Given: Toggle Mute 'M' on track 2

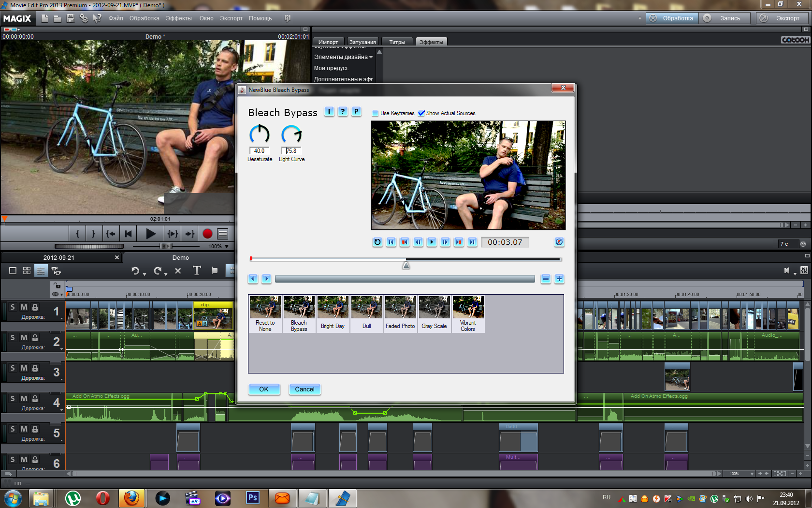Looking at the screenshot, I should (24, 338).
